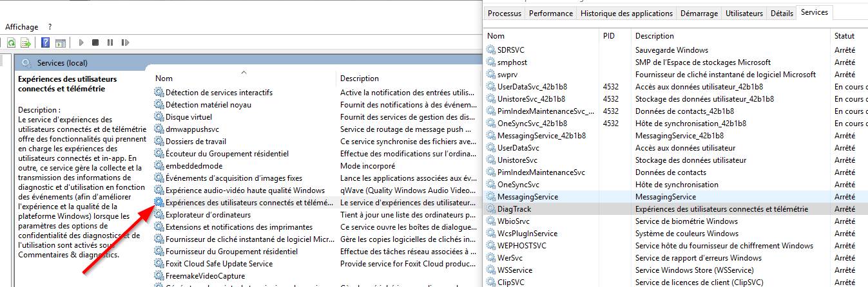Click the Stop service square icon
Viewport: 868px width, 287px height.
[95, 43]
